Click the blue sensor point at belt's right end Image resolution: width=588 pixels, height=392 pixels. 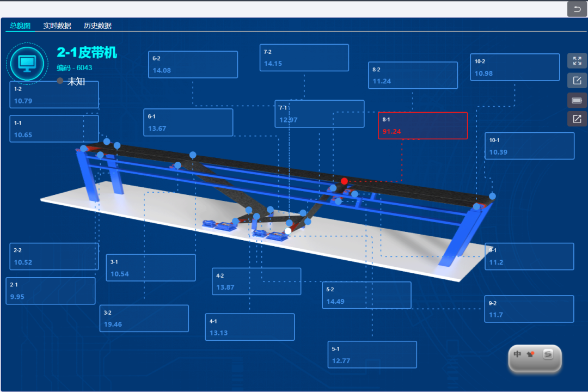coord(492,196)
